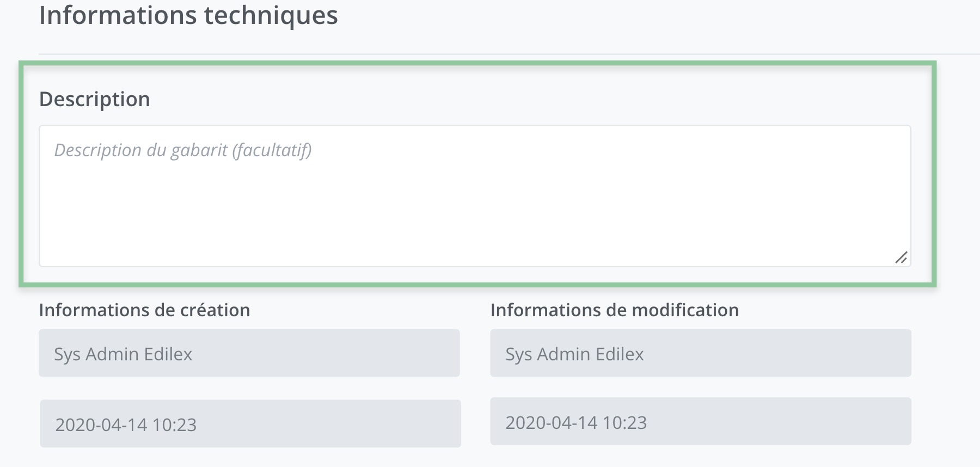Click the word "techniques" in the section heading
The height and width of the screenshot is (467, 980).
(x=271, y=15)
